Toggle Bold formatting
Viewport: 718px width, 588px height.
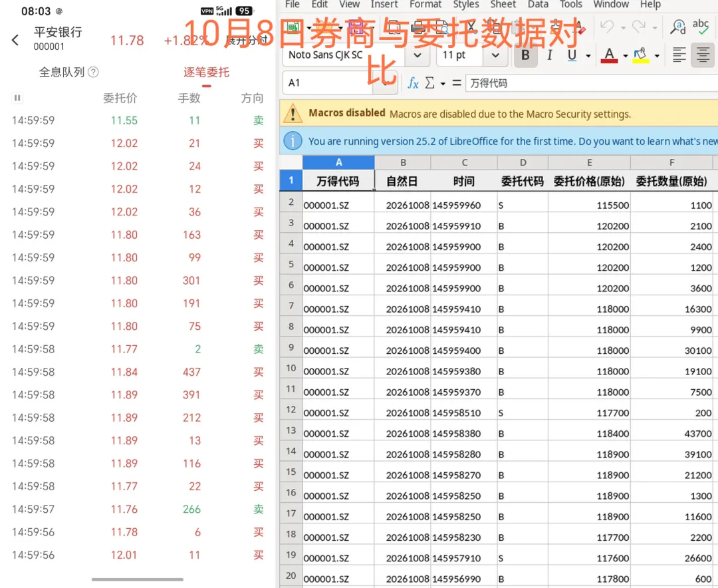526,55
